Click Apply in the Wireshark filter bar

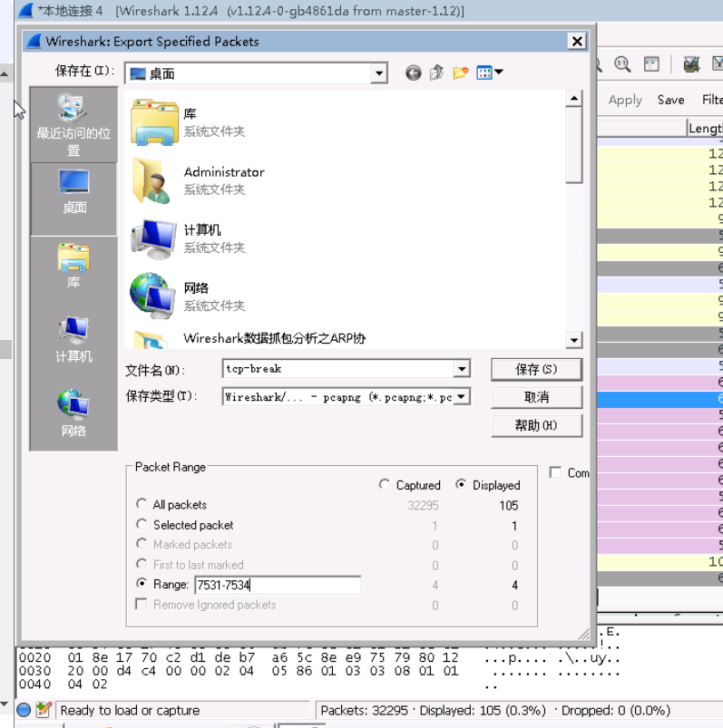click(x=625, y=100)
